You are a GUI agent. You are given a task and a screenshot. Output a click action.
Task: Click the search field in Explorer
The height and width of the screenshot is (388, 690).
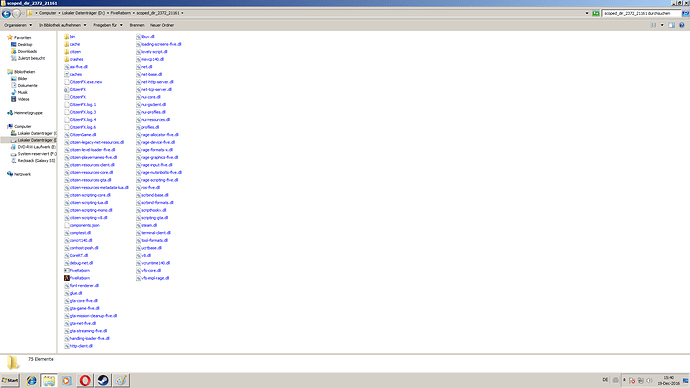[641, 13]
